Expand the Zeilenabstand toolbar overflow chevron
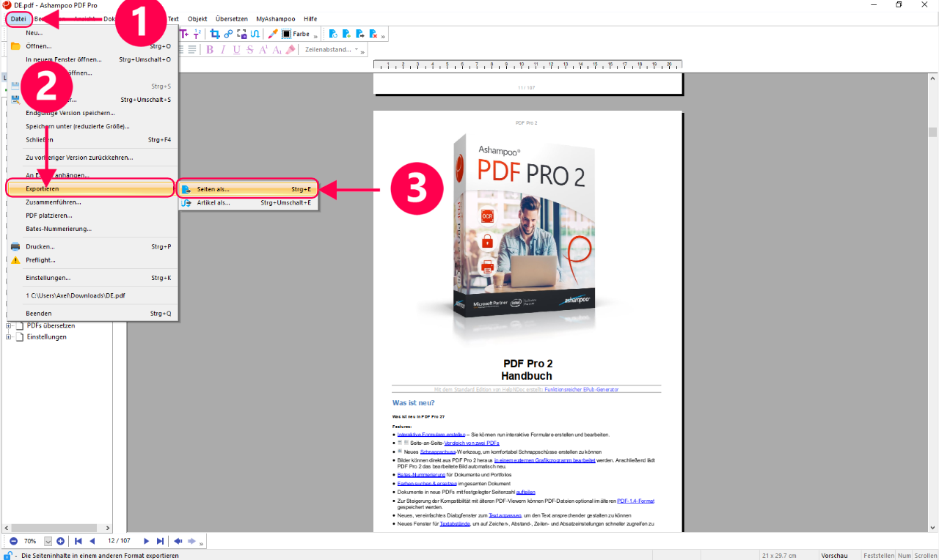The width and height of the screenshot is (939, 560). click(x=362, y=53)
